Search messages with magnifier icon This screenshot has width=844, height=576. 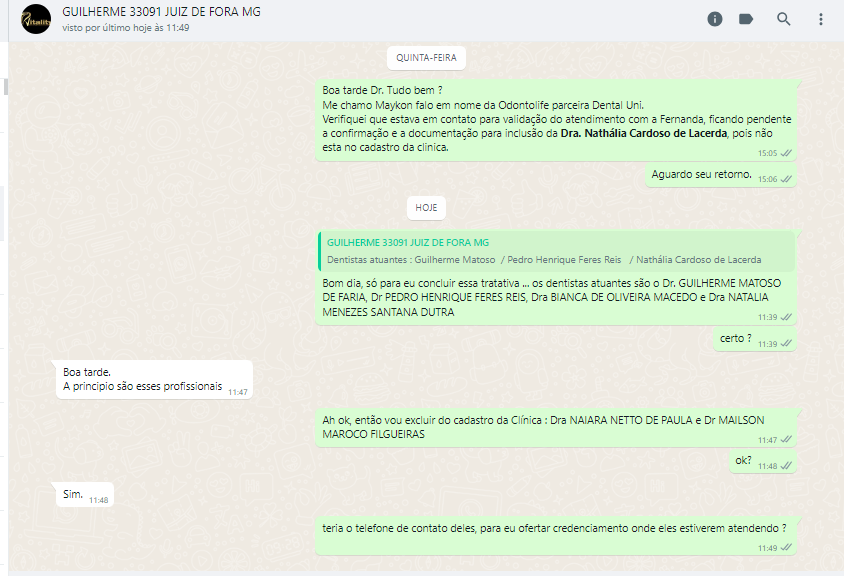coord(784,19)
